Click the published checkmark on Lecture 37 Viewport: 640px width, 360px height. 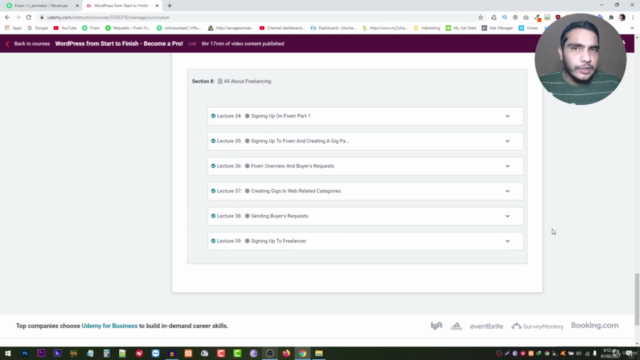coord(213,191)
